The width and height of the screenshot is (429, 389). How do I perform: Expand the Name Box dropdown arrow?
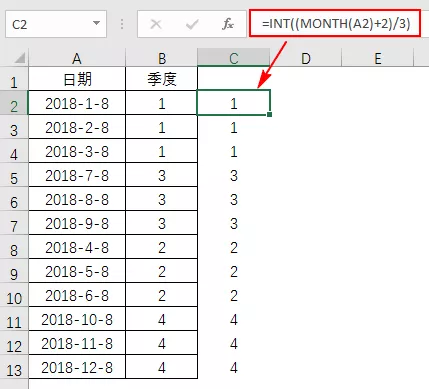(96, 23)
